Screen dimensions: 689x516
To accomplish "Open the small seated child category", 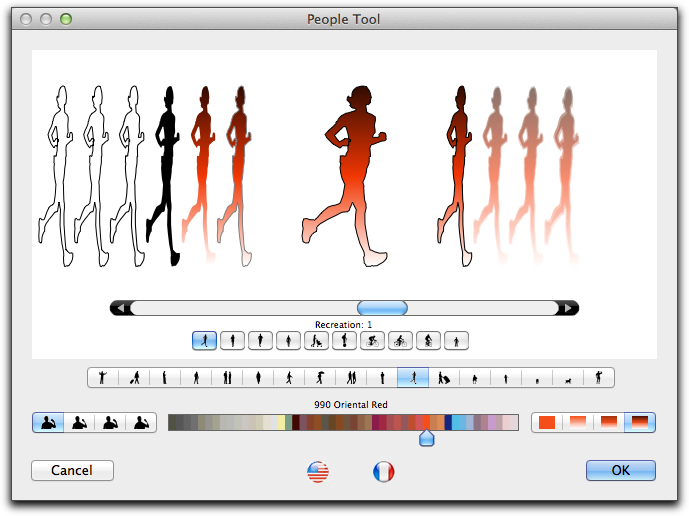I will (x=475, y=378).
